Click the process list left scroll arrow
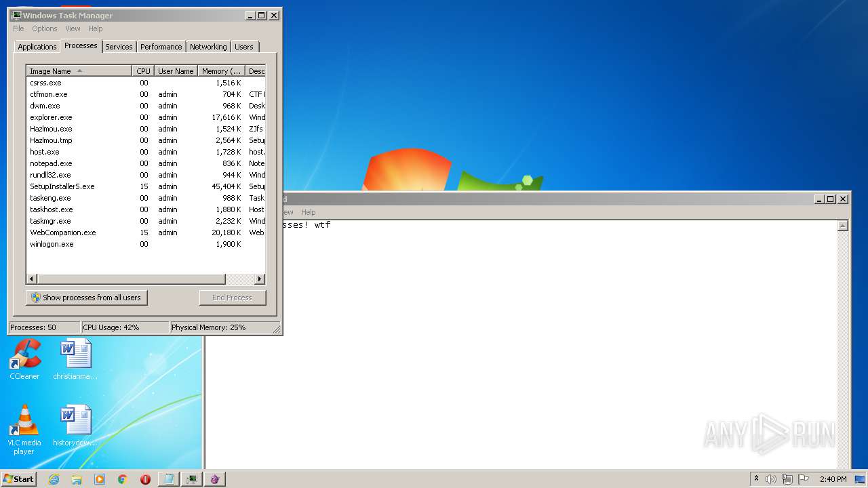This screenshot has height=488, width=868. click(x=32, y=279)
